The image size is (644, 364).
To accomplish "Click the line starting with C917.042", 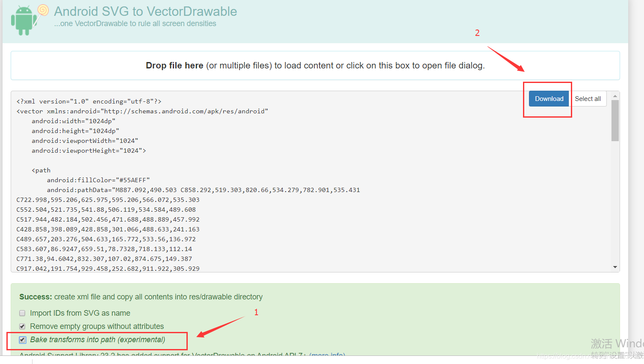I will pos(108,269).
